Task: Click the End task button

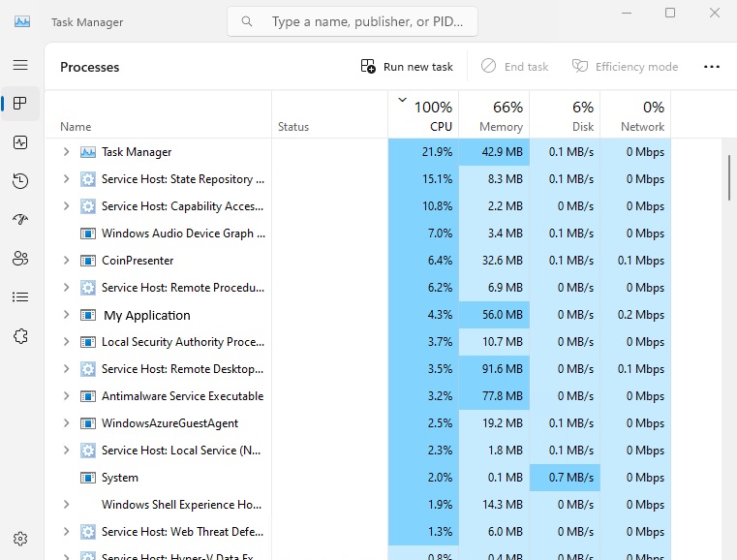Action: [x=514, y=67]
